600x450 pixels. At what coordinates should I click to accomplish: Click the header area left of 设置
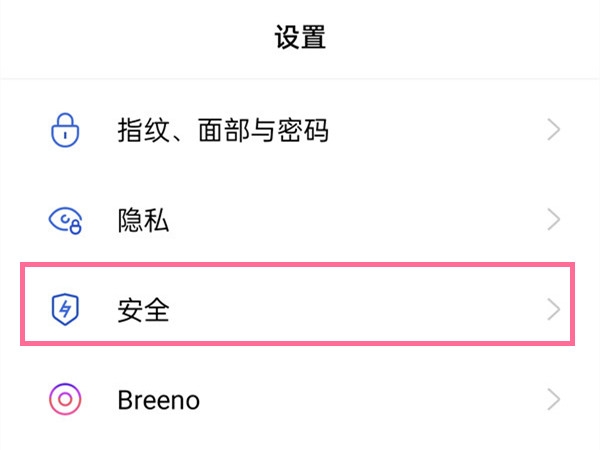tap(120, 39)
